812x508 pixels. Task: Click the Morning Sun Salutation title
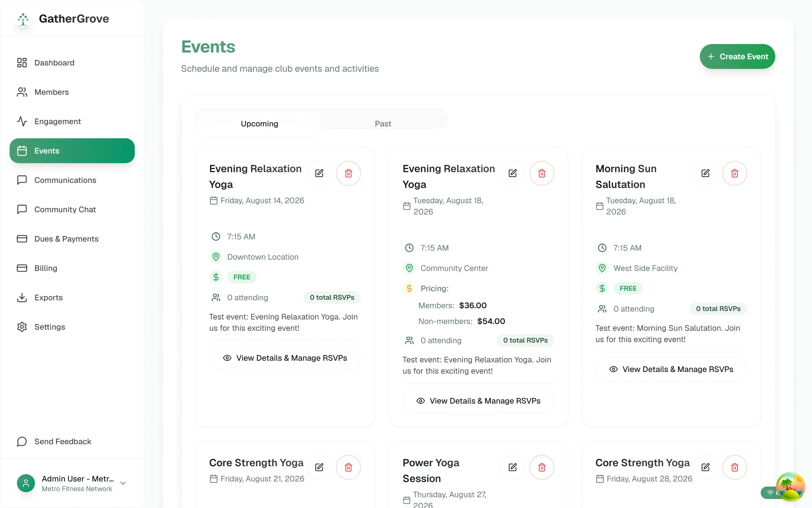tap(626, 176)
